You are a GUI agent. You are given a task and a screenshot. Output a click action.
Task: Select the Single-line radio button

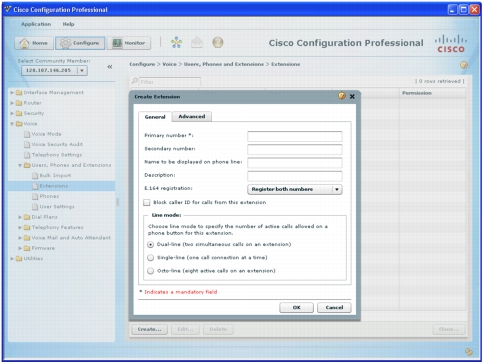coord(151,258)
